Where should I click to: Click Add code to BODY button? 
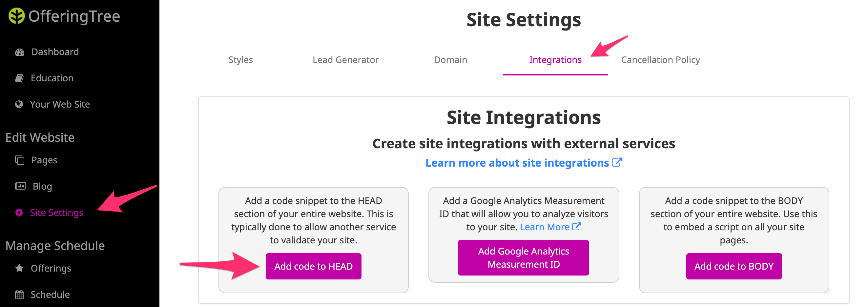pyautogui.click(x=734, y=266)
